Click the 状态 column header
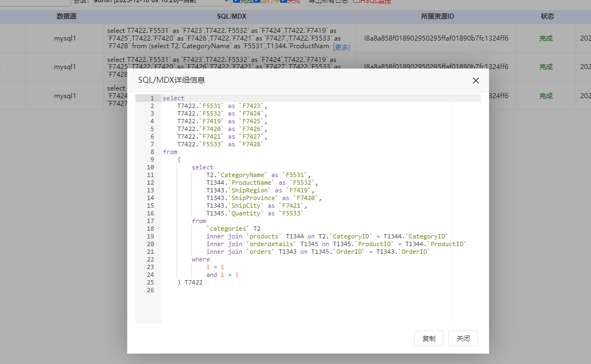591x364 pixels. (547, 16)
